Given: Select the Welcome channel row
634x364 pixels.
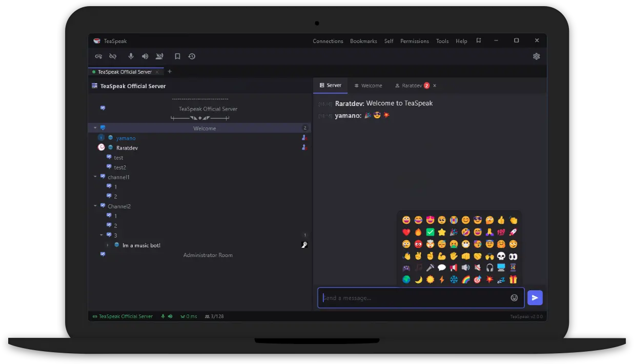Looking at the screenshot, I should coord(199,128).
